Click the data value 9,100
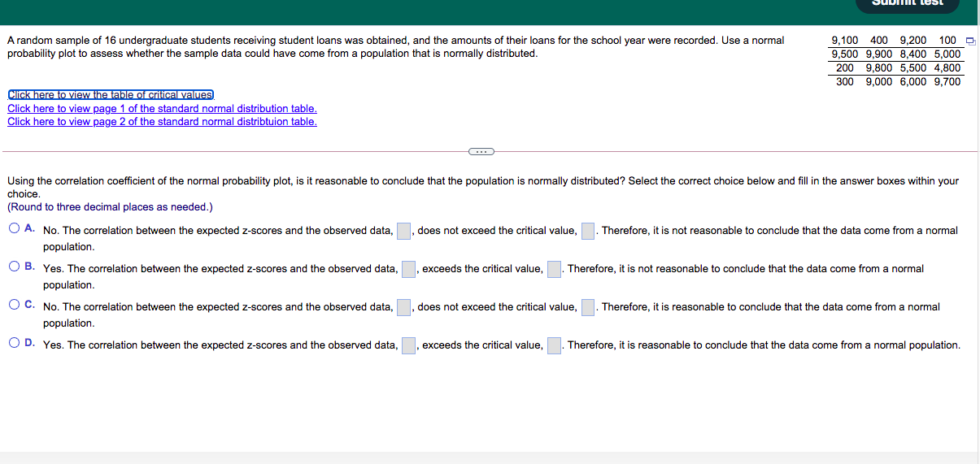Image resolution: width=980 pixels, height=464 pixels. [845, 40]
